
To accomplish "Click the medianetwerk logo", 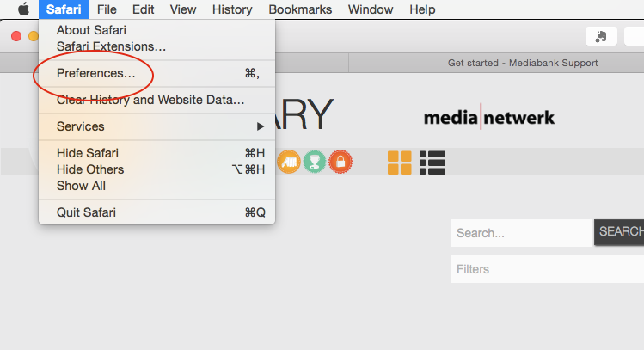I will click(x=488, y=118).
